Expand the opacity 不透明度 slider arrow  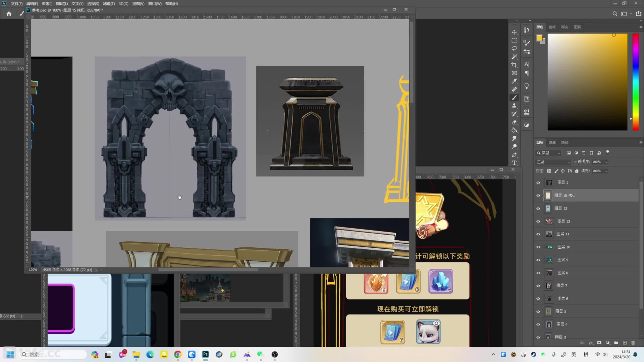(606, 162)
